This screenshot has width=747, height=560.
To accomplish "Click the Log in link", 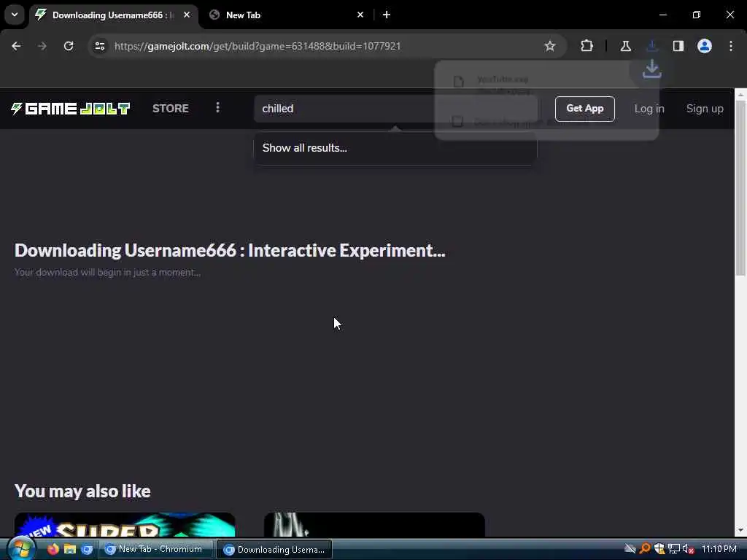I will pos(649,109).
